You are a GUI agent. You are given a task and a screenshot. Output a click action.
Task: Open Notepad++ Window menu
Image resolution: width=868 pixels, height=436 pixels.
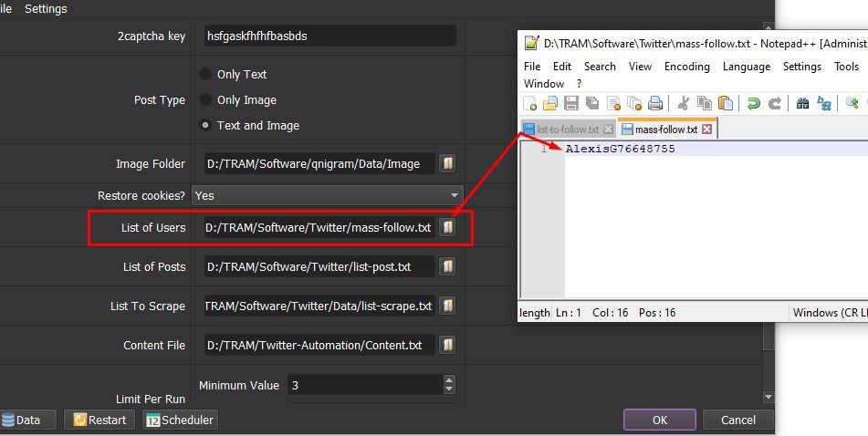[x=544, y=84]
